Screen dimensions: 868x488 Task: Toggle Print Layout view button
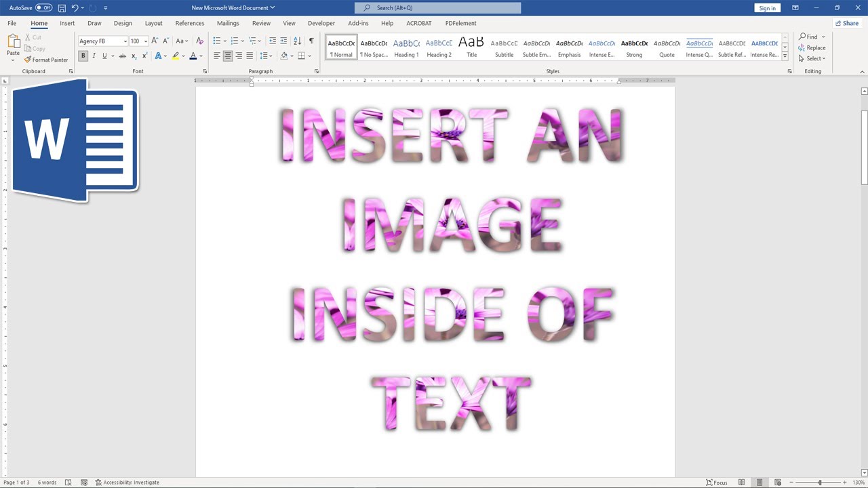(x=760, y=483)
